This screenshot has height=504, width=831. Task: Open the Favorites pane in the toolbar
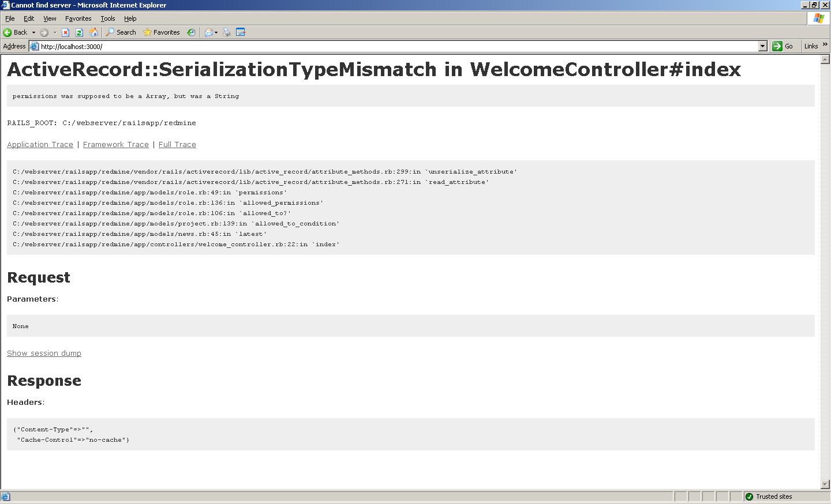point(162,32)
